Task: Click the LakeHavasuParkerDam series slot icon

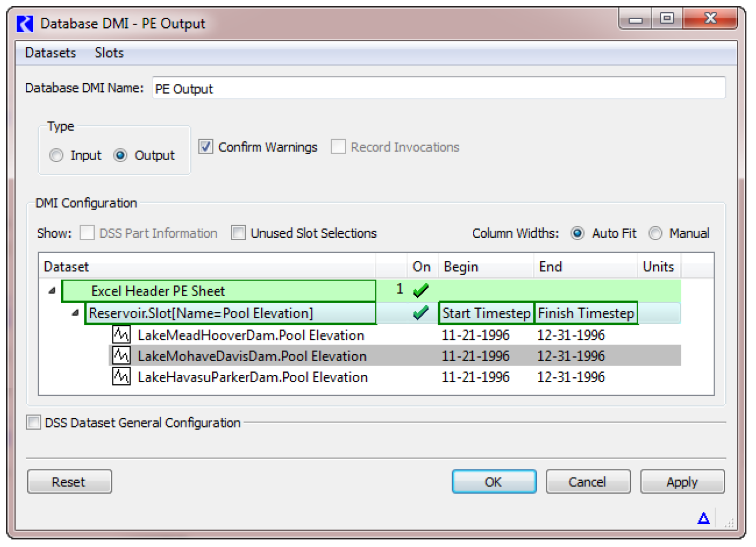Action: tap(121, 377)
